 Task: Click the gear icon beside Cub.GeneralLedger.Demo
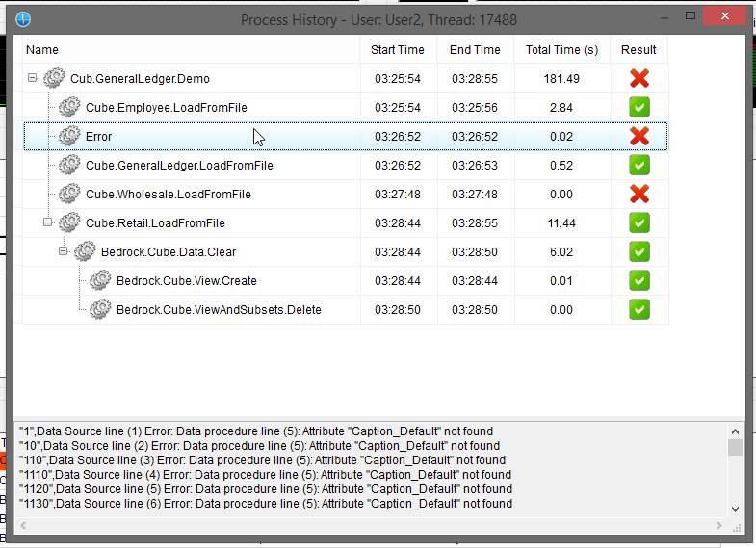pyautogui.click(x=54, y=79)
